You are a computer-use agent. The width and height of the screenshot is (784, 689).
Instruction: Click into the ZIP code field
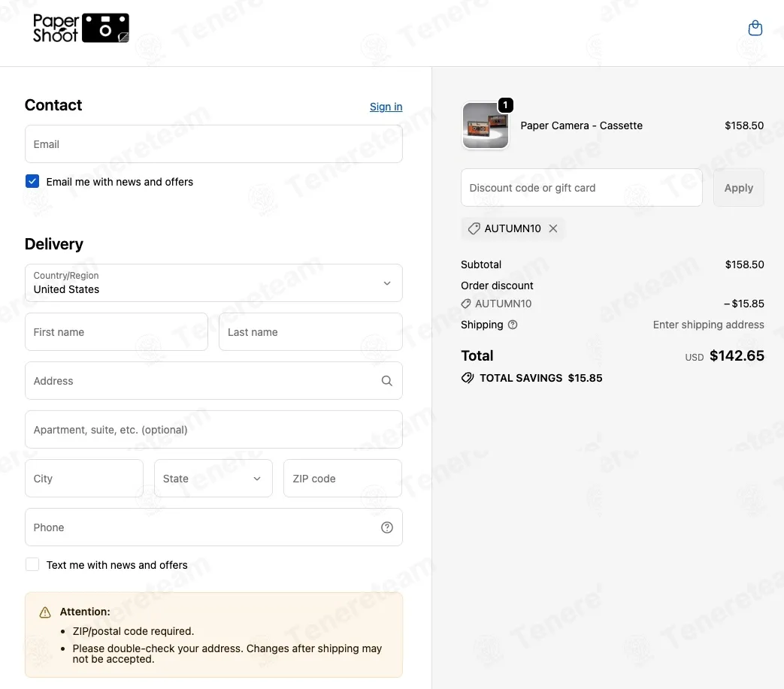tap(342, 479)
